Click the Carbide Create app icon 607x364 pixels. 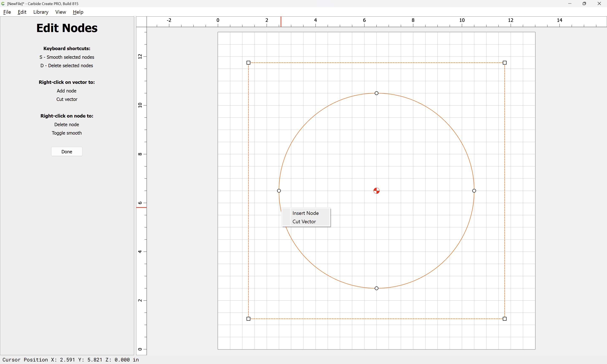coord(3,4)
